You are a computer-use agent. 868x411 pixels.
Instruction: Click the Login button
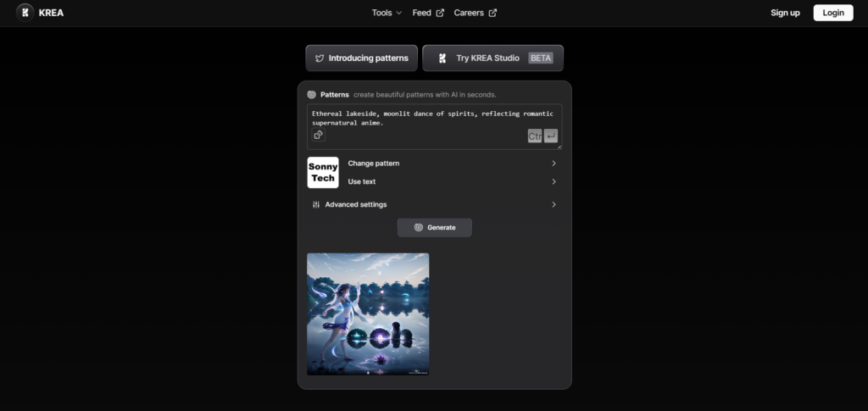tap(833, 13)
